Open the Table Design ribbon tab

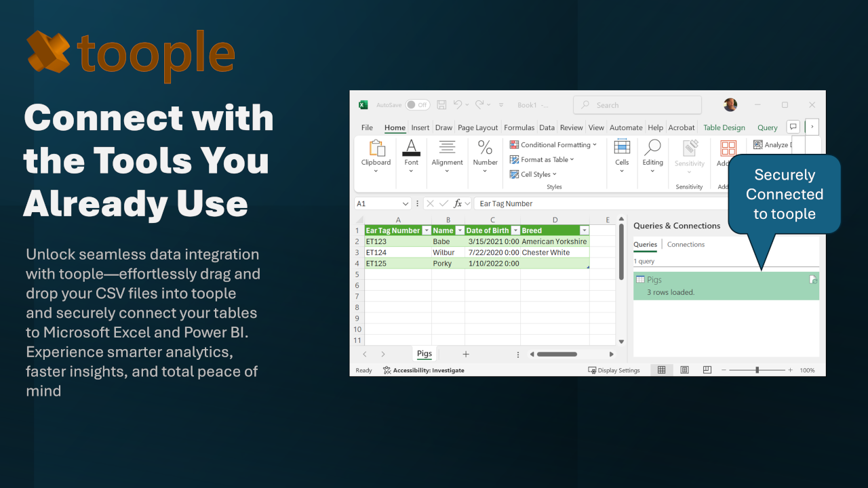[724, 127]
